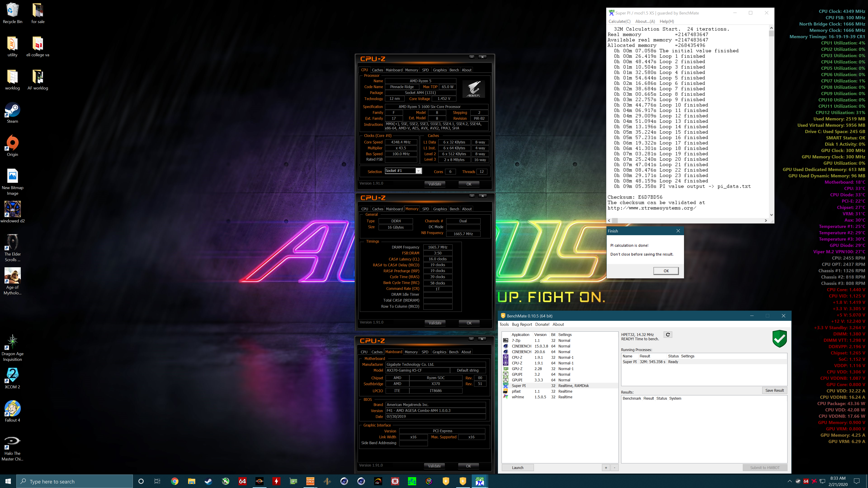Click Save Result in BenchMate
Screen dimensions: 868x488
point(774,390)
